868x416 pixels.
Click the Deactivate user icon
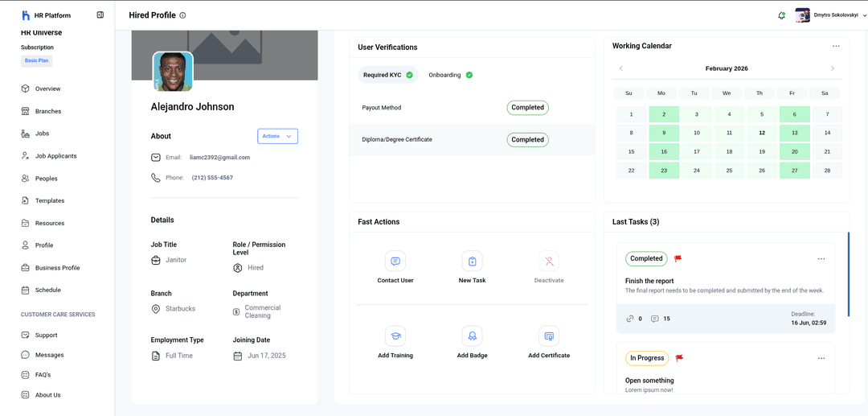549,262
